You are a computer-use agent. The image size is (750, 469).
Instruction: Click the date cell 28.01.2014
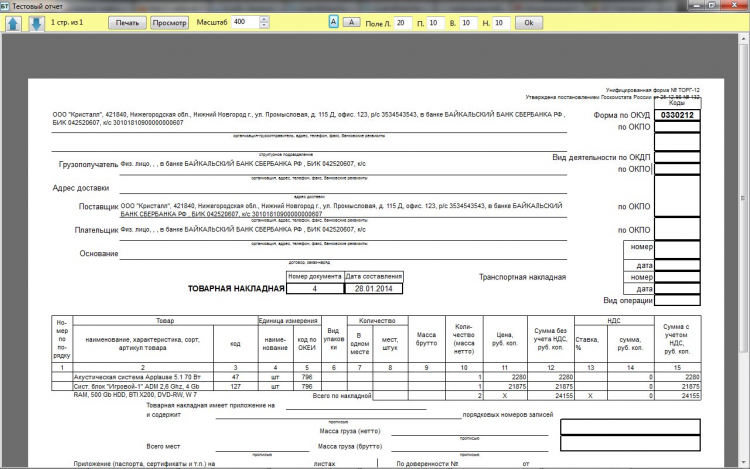click(374, 288)
